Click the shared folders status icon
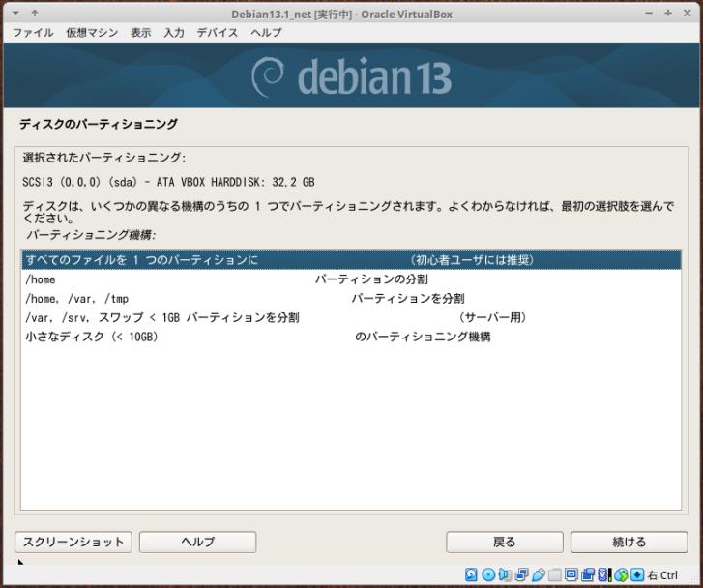703x588 pixels. click(x=555, y=574)
